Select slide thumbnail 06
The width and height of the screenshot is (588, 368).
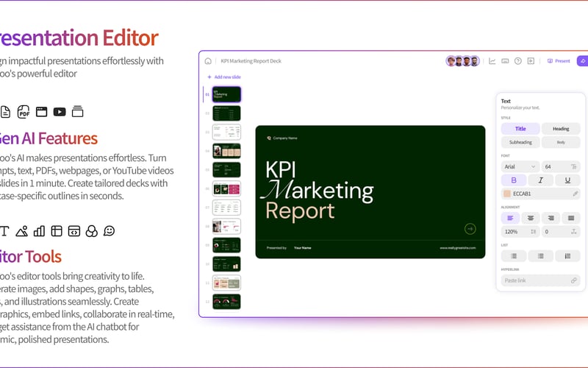pos(226,188)
